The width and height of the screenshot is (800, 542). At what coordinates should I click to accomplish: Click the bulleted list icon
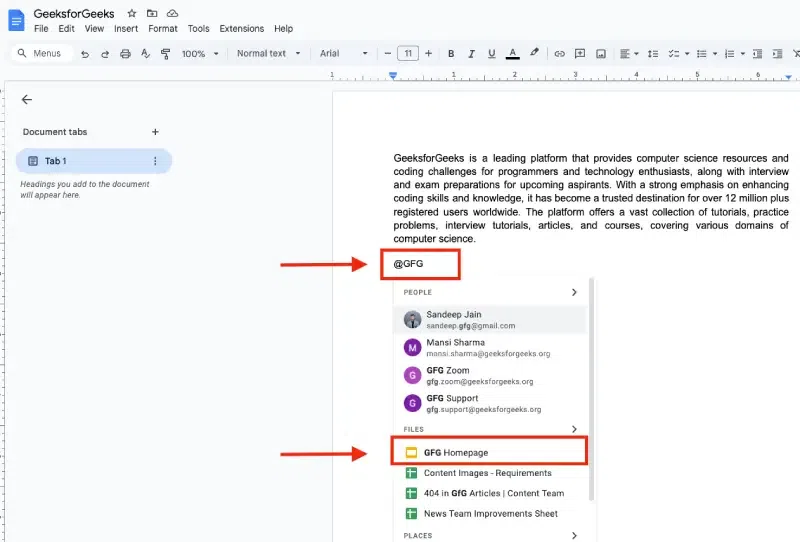[x=702, y=54]
